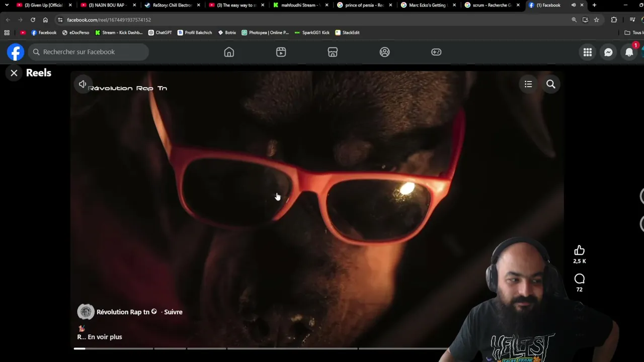This screenshot has height=362, width=644.
Task: Open the SparkGG1 Kick bookmark
Action: click(x=312, y=33)
